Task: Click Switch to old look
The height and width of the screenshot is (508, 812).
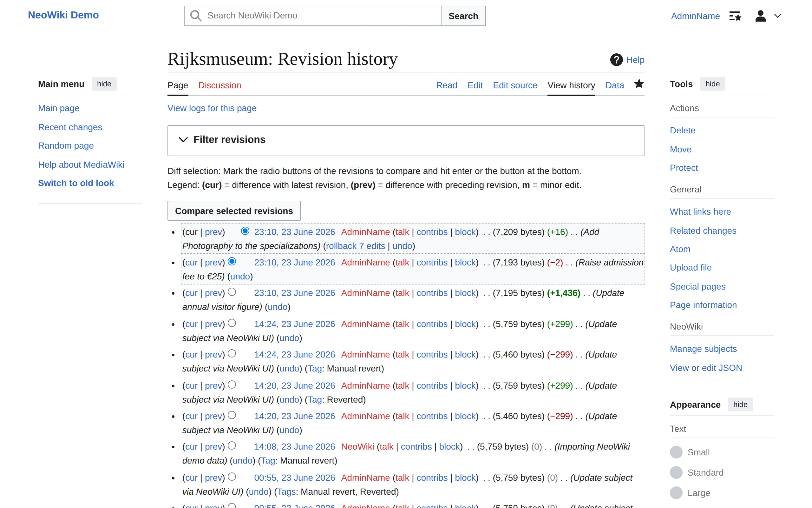Action: tap(76, 183)
